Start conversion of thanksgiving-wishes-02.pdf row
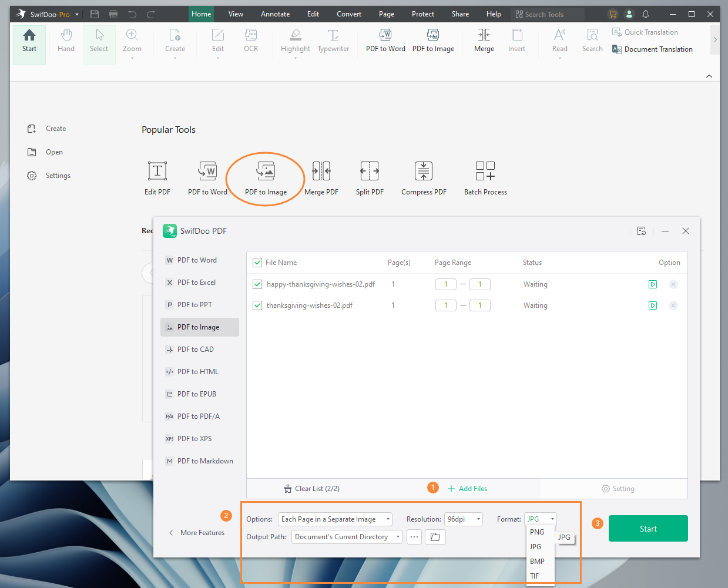 tap(653, 305)
